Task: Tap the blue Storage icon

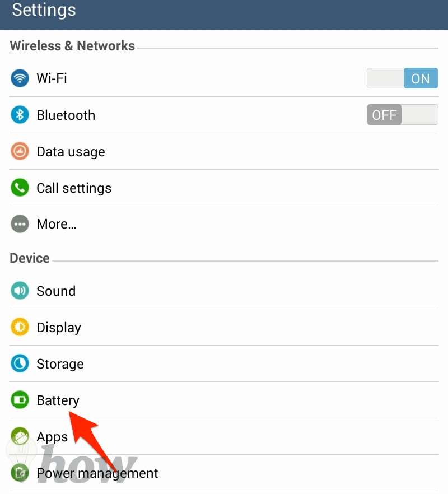Action: (20, 363)
